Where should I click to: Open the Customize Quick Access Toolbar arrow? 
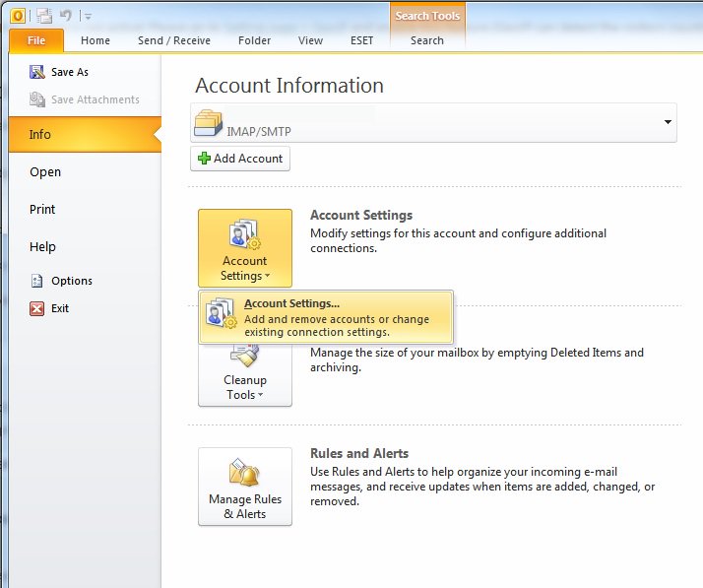pos(87,17)
